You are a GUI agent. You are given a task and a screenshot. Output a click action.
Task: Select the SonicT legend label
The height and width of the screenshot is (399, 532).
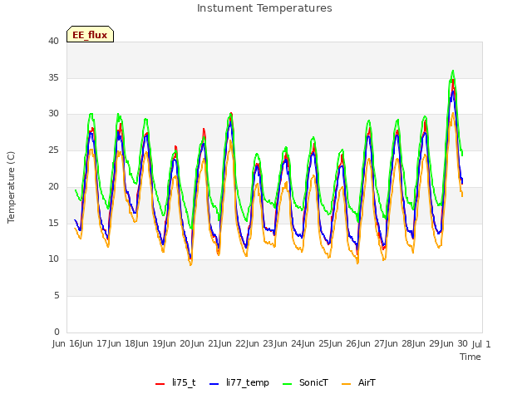pos(313,382)
